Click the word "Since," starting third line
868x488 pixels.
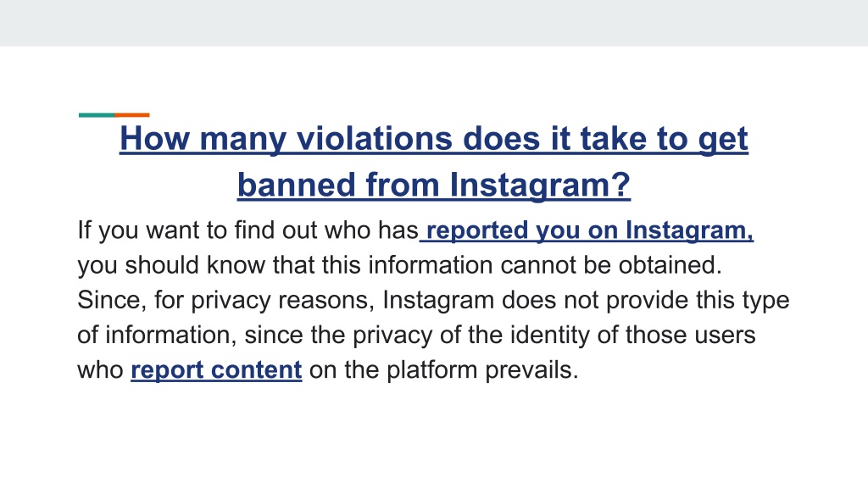click(x=112, y=301)
